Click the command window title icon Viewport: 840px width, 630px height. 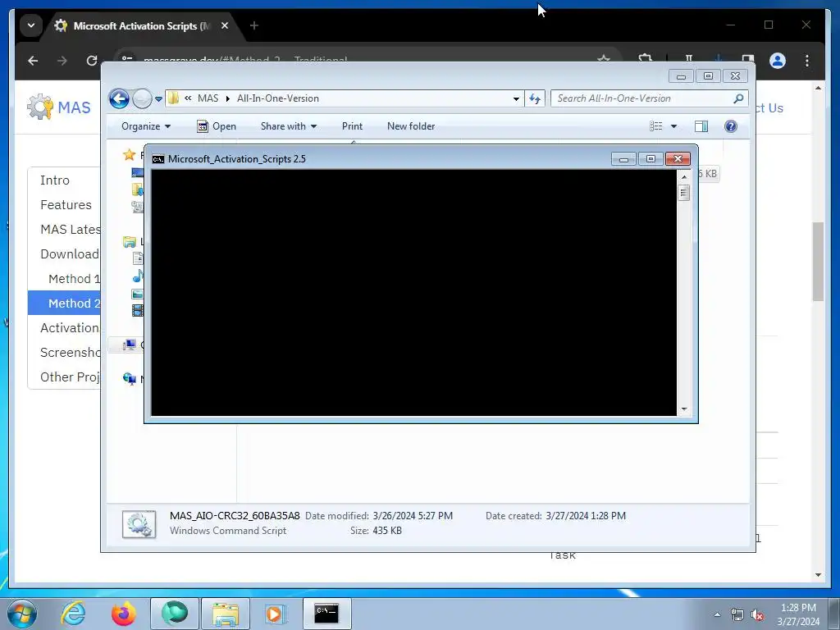point(158,159)
